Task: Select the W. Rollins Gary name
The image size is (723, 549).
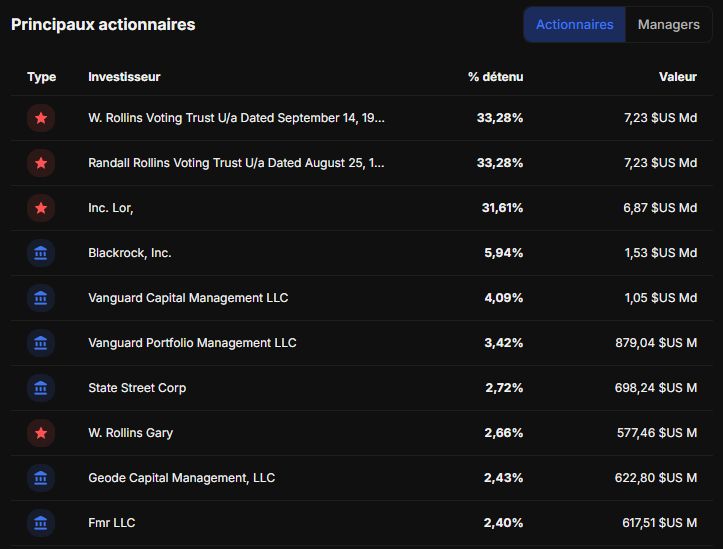Action: (x=130, y=433)
